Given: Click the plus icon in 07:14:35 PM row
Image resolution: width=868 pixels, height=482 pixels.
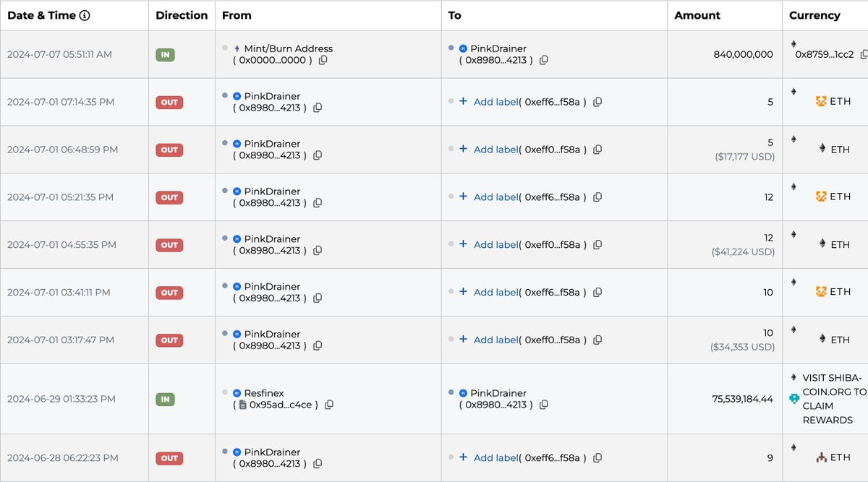Looking at the screenshot, I should pos(463,102).
